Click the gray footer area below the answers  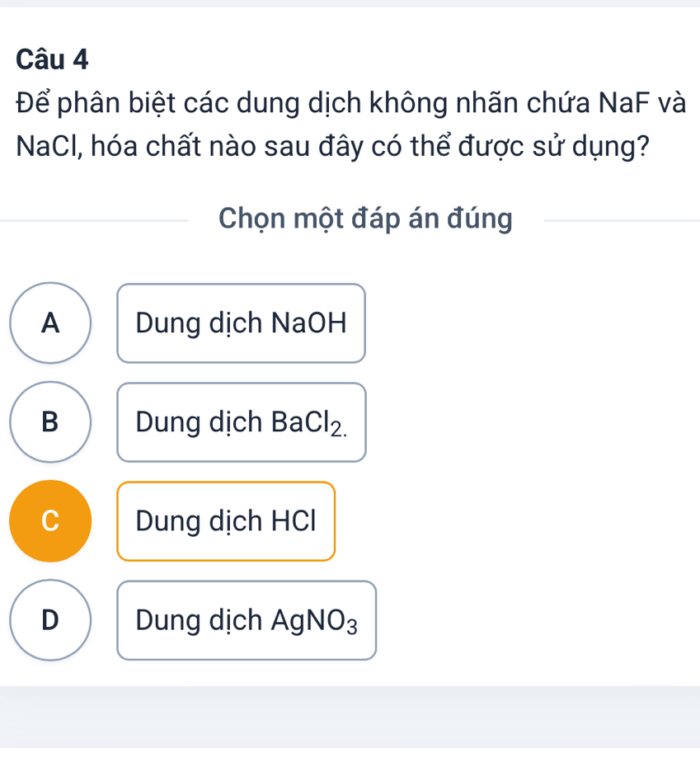(x=350, y=716)
